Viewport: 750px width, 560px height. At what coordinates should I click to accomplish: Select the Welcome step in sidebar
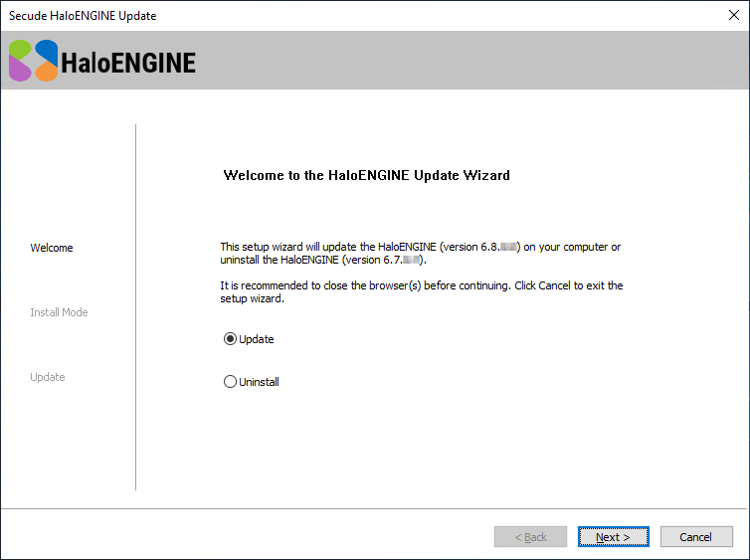[52, 248]
